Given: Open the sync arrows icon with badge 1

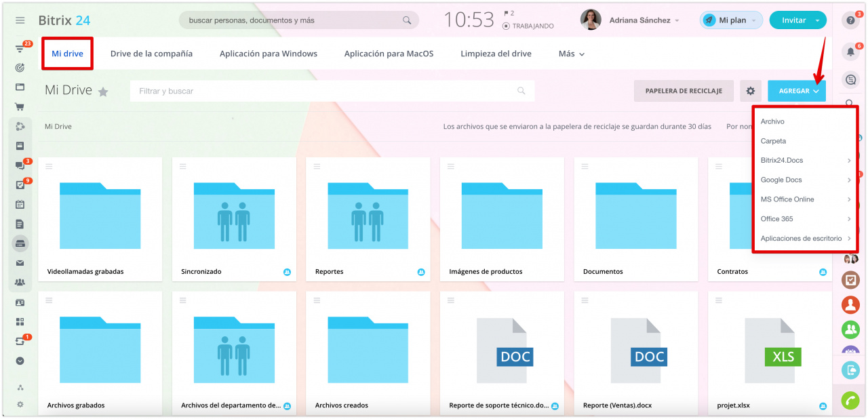Looking at the screenshot, I should coord(20,341).
